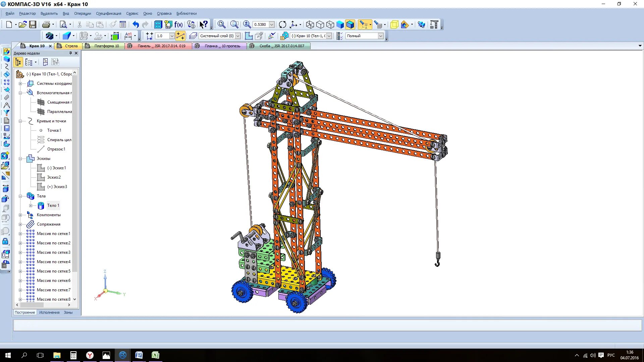The width and height of the screenshot is (644, 362).
Task: Open the zoom scale 0.5380 dropdown
Action: [272, 24]
